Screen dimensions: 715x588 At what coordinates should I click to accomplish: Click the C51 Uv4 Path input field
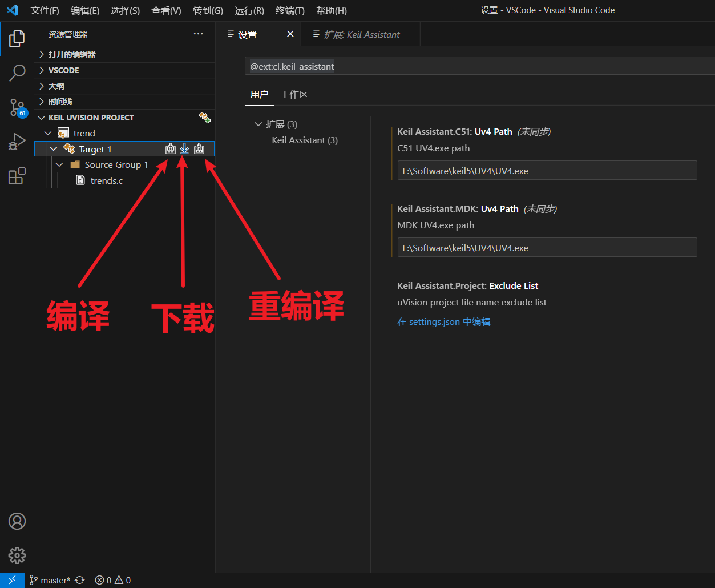pyautogui.click(x=547, y=171)
